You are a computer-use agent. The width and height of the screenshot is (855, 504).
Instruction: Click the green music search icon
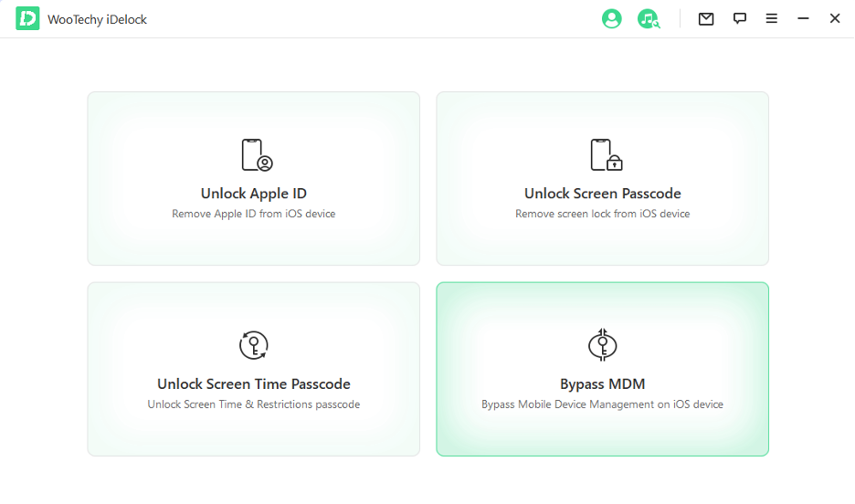coord(648,18)
